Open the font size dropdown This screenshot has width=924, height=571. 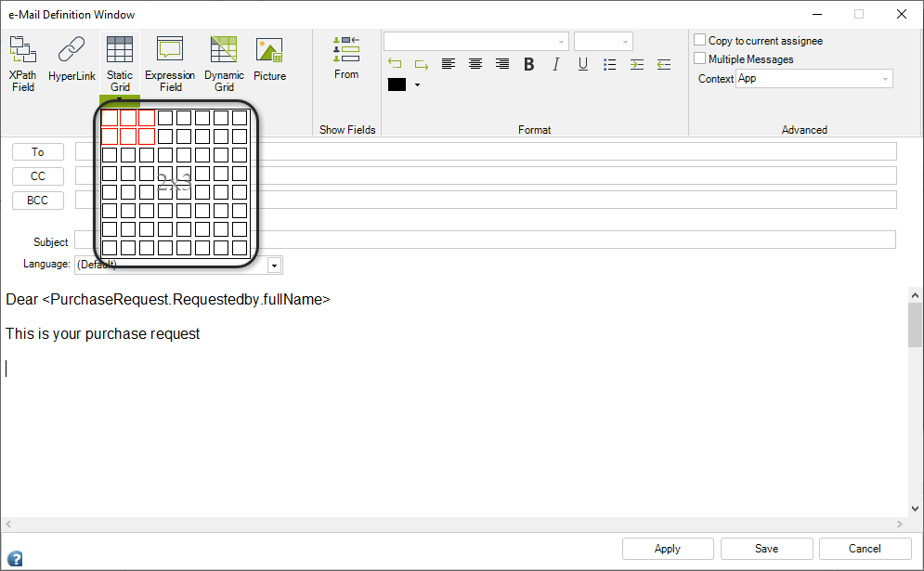coord(625,42)
